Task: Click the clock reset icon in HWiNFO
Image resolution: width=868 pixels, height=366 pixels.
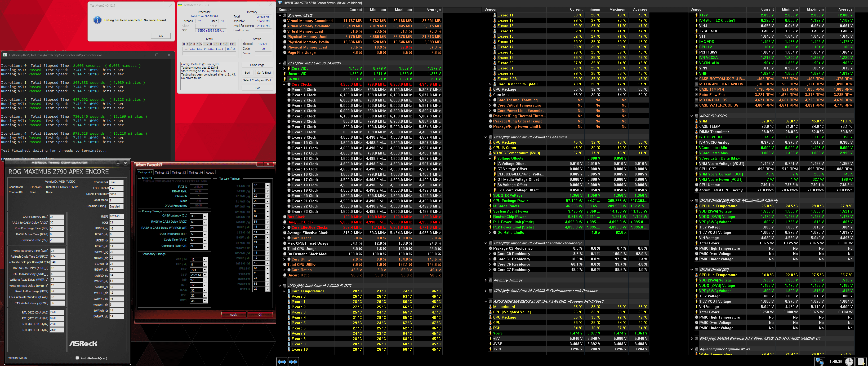Action: pyautogui.click(x=849, y=361)
